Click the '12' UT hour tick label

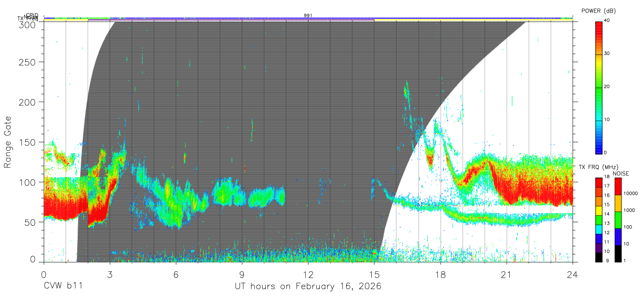(308, 273)
